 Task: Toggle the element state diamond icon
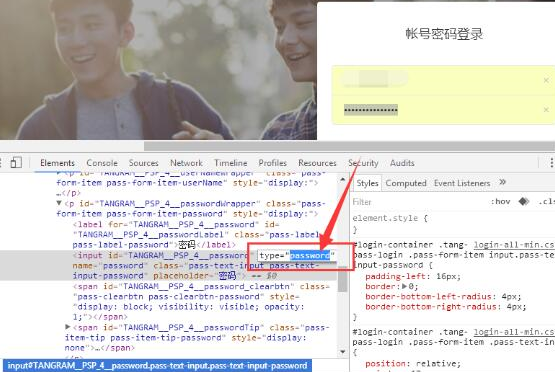point(523,201)
